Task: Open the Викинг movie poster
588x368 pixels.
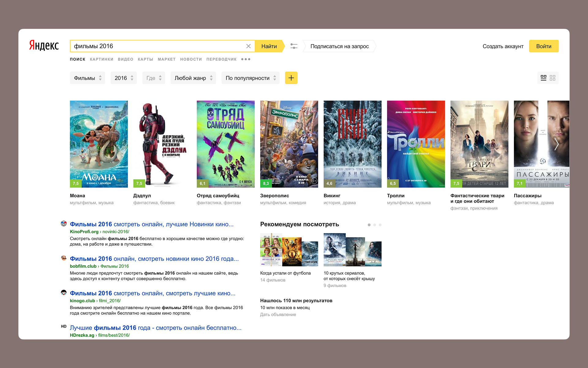Action: (x=352, y=144)
